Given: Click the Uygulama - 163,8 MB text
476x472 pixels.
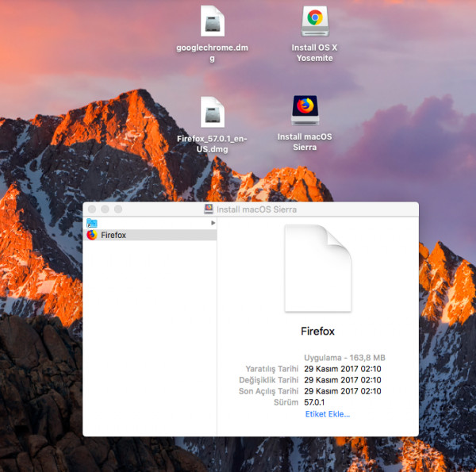Looking at the screenshot, I should point(344,358).
